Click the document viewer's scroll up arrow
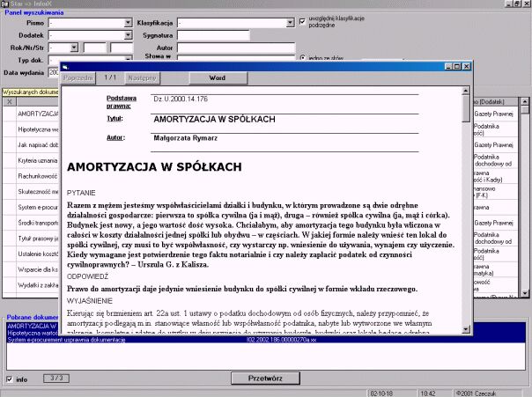 (466, 91)
